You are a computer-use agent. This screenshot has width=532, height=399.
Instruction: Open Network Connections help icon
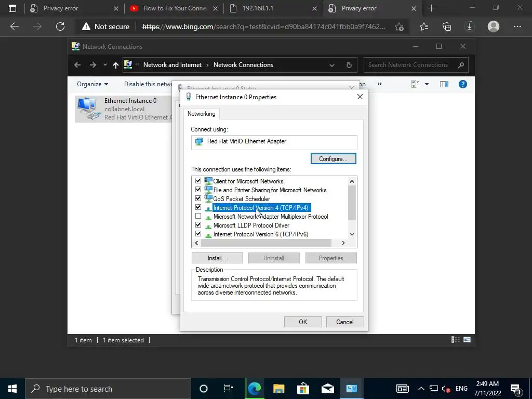point(463,84)
